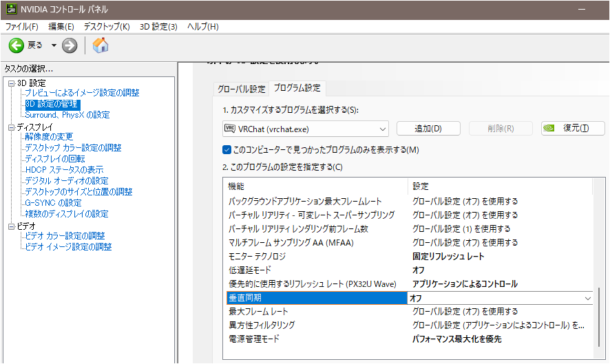Open the ヘルプ(H) menu

pos(202,26)
